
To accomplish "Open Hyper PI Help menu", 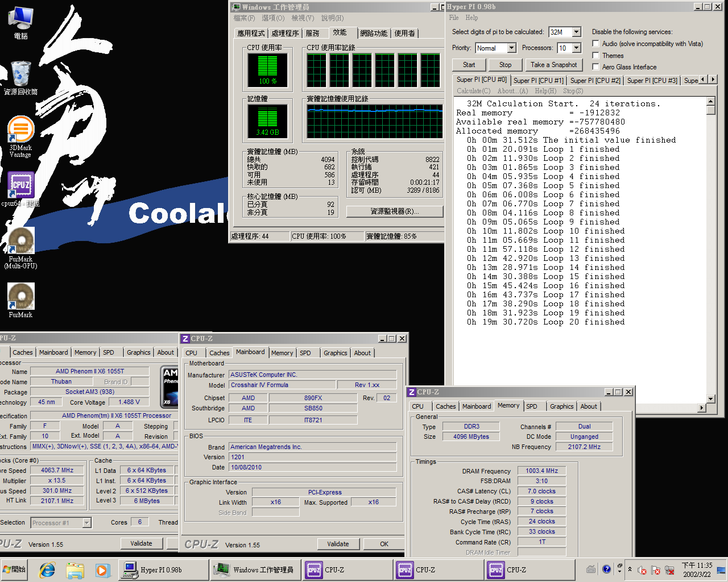I will click(x=471, y=18).
